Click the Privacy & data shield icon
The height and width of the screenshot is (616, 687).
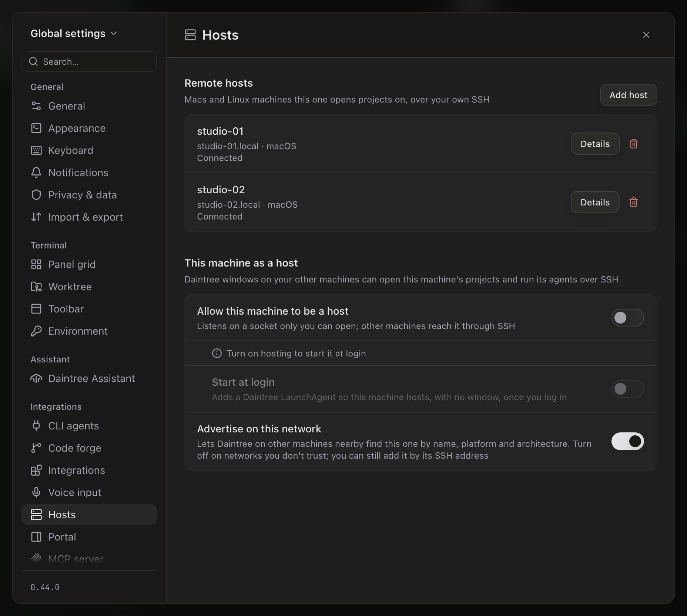click(x=36, y=195)
